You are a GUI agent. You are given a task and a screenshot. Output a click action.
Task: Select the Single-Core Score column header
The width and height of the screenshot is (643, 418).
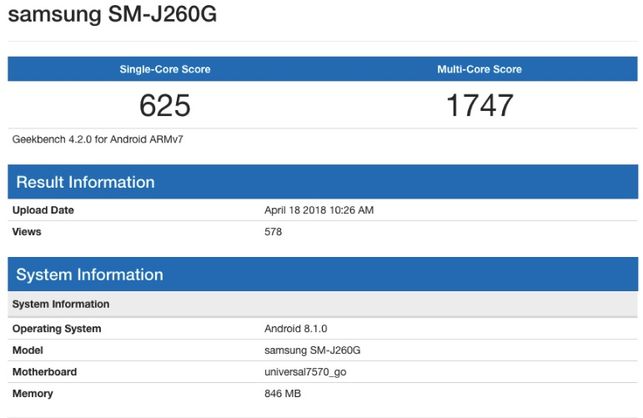165,69
